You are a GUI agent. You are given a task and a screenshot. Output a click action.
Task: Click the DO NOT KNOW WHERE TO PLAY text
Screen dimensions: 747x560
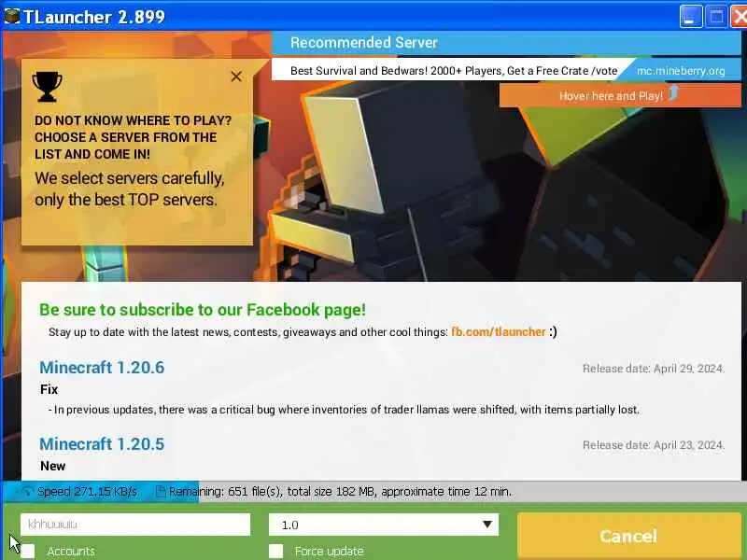pos(133,137)
